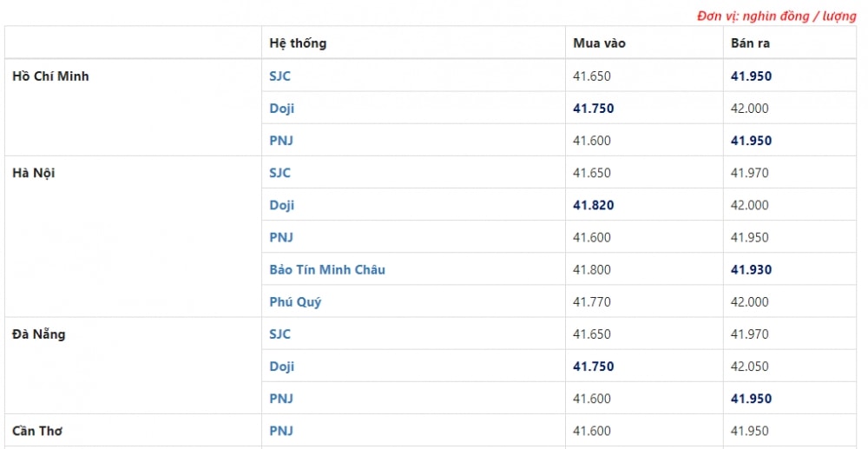This screenshot has height=449, width=868.
Task: Click the 42.050 Doji Đà Nẵng sell price
Action: pyautogui.click(x=750, y=366)
